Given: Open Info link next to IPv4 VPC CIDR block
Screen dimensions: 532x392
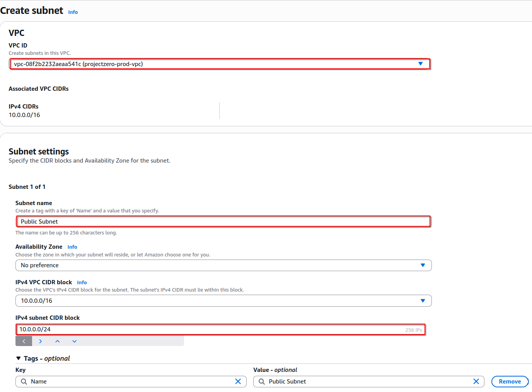Looking at the screenshot, I should (x=82, y=282).
